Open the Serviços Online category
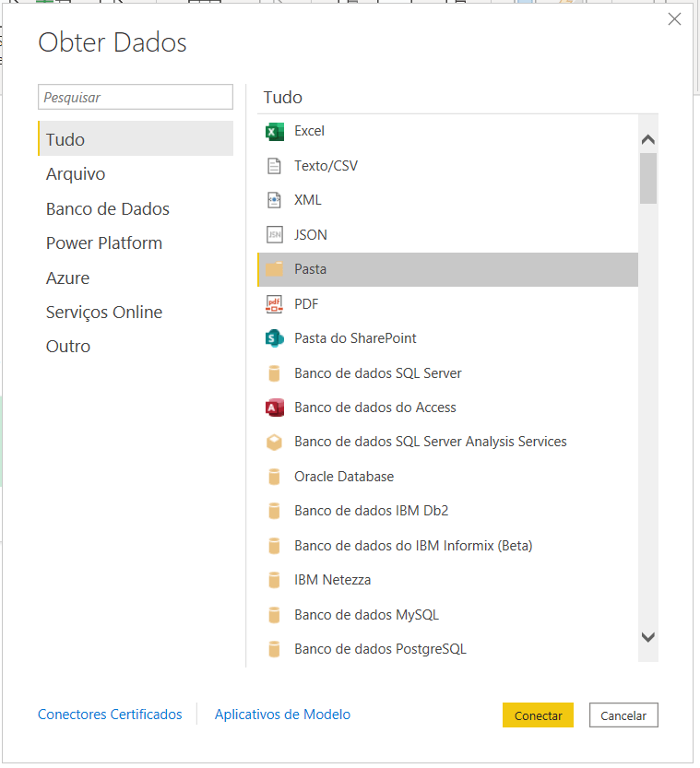 [x=136, y=312]
